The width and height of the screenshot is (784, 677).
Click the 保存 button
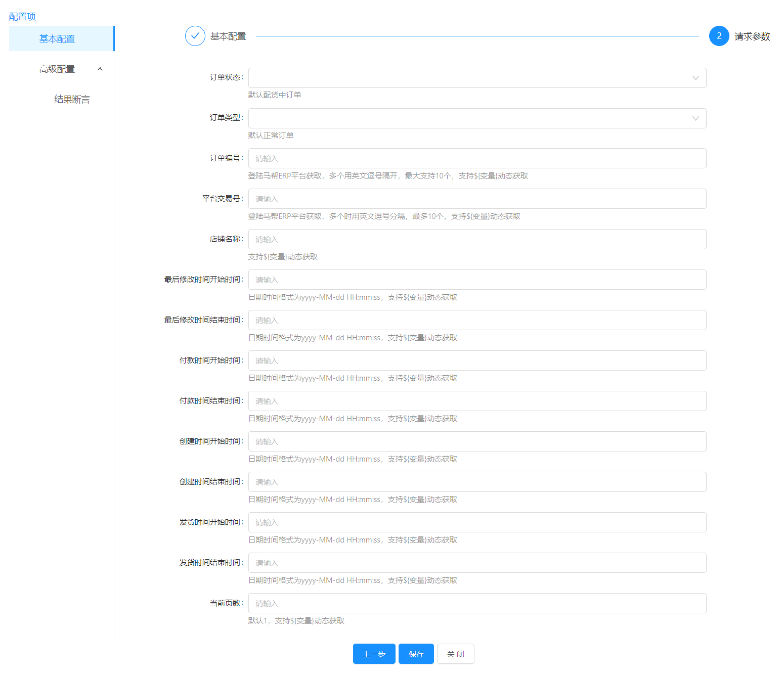click(416, 654)
